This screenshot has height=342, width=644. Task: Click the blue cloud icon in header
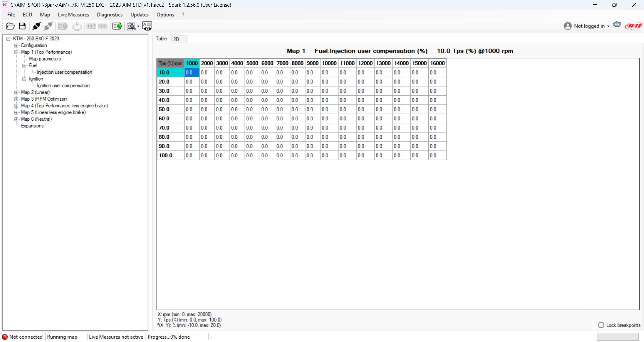[x=617, y=24]
